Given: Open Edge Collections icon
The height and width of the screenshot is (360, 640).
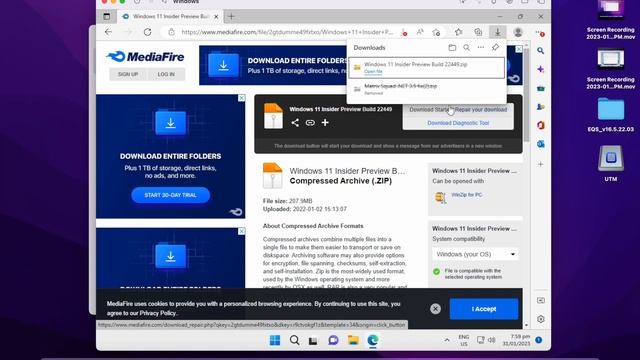Looking at the screenshot, I should point(478,32).
